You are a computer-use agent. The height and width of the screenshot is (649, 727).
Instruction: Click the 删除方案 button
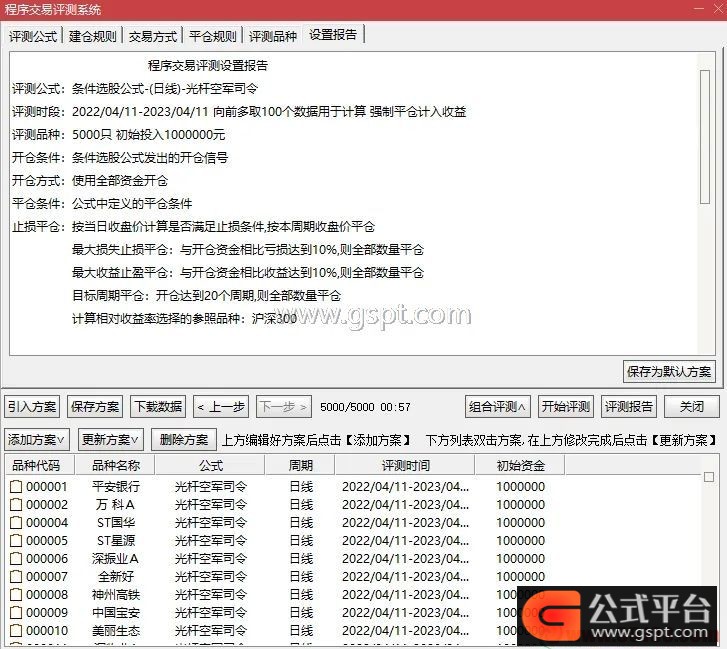tap(184, 439)
